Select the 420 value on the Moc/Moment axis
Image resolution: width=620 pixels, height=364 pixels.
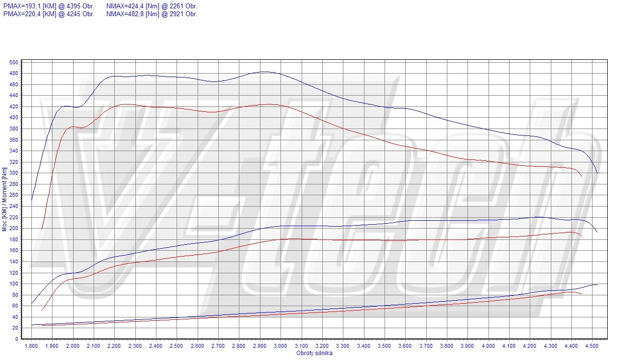pos(13,106)
